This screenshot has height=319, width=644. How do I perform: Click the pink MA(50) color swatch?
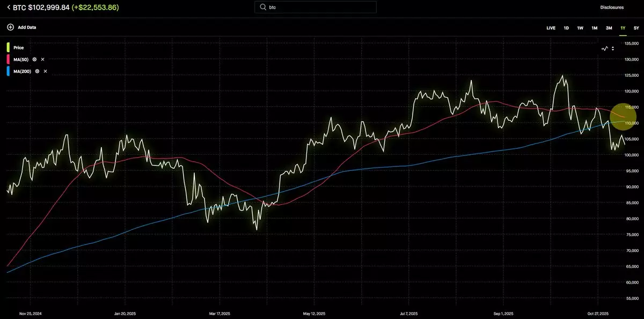[9, 59]
